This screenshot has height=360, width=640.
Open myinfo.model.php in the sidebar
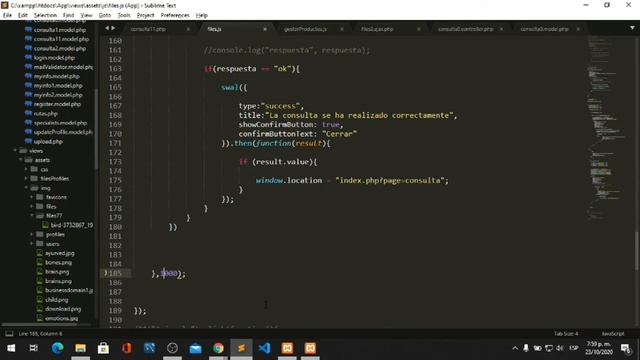click(x=56, y=76)
